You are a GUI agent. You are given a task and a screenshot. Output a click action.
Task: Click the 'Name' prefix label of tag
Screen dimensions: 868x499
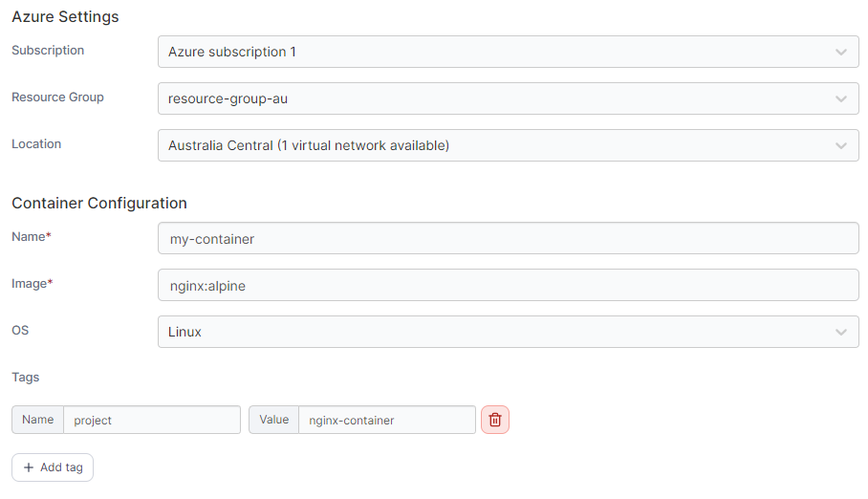point(38,420)
